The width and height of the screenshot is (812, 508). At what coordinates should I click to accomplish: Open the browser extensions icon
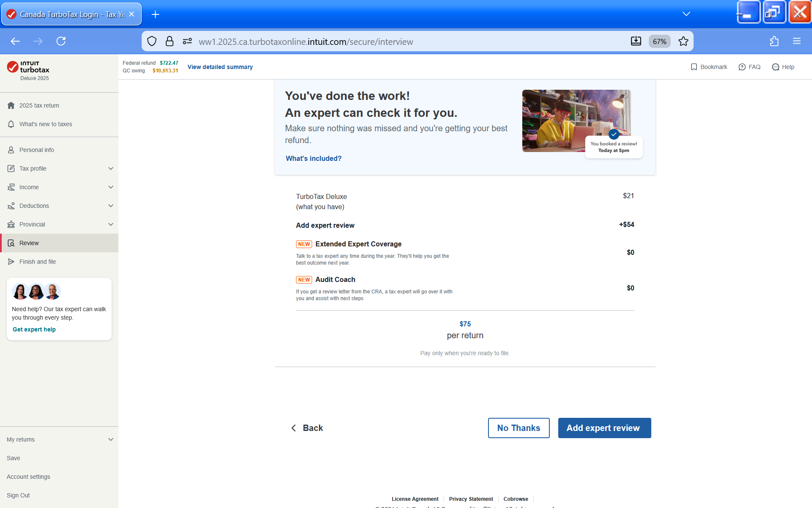point(774,41)
